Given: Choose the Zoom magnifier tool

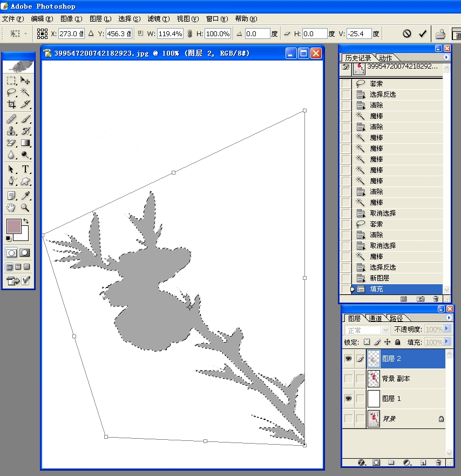Looking at the screenshot, I should pos(25,207).
